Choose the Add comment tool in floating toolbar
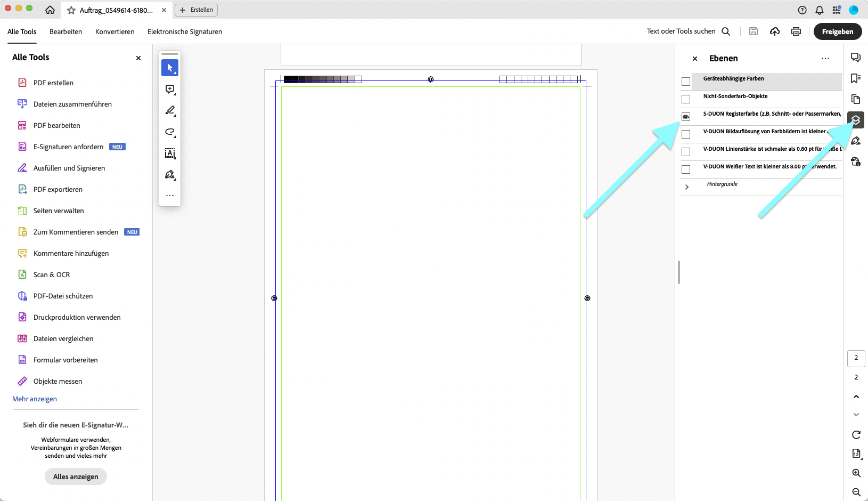Viewport: 868px width, 501px height. click(x=170, y=89)
